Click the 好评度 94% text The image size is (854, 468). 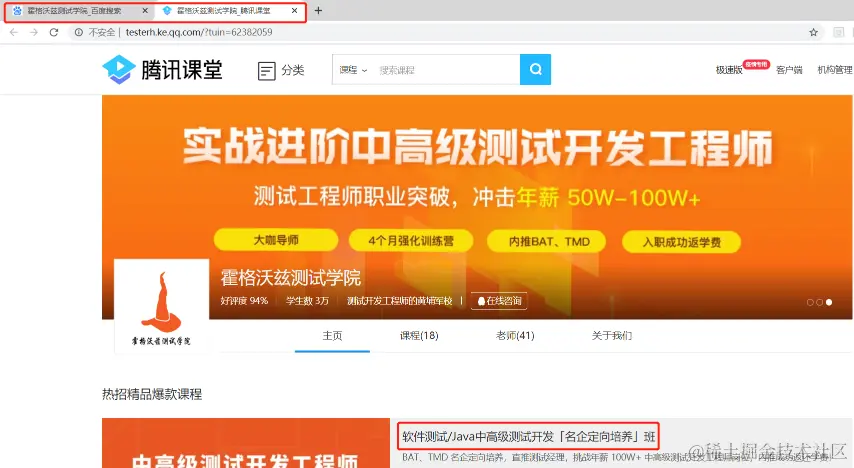click(x=244, y=301)
